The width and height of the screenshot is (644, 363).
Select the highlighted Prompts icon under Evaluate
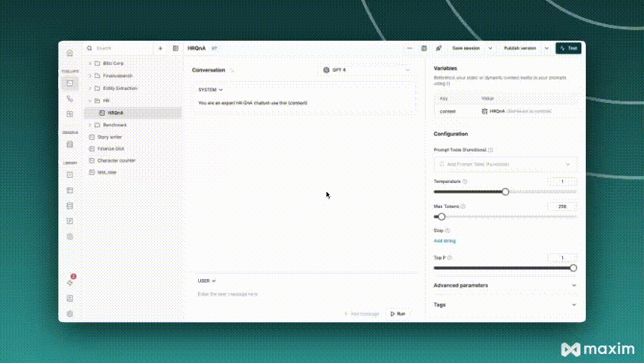tap(70, 83)
